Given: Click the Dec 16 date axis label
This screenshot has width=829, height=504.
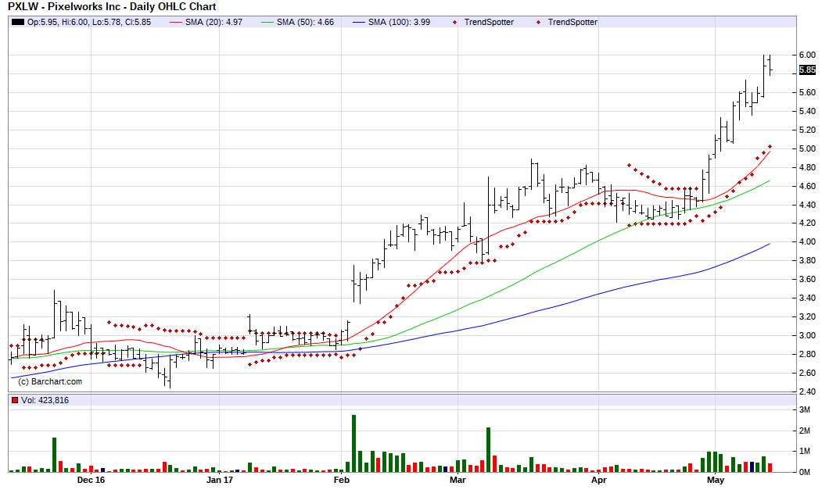Looking at the screenshot, I should pos(91,480).
